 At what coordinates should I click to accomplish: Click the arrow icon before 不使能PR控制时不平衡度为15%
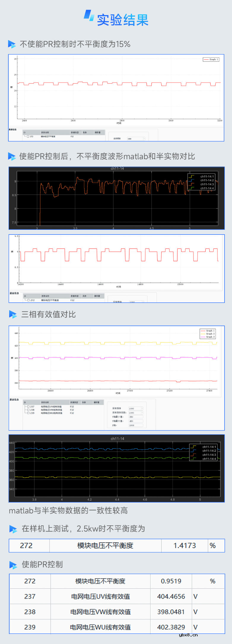12,44
